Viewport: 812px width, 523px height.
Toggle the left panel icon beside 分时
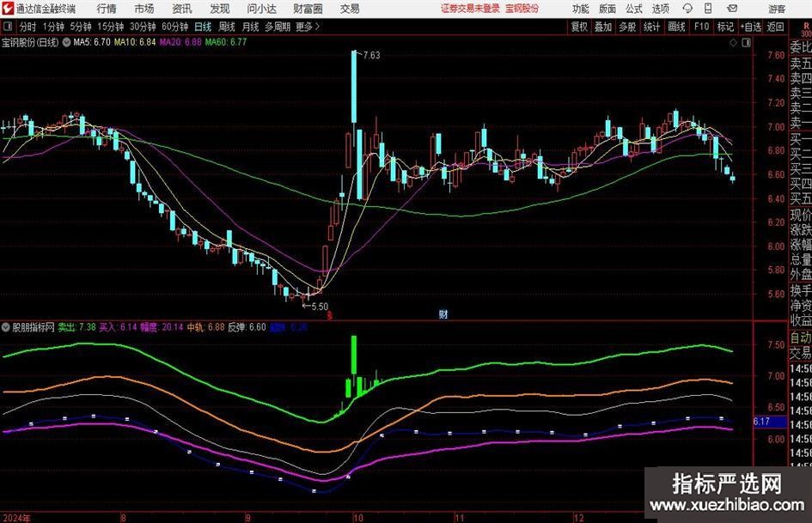[8, 27]
